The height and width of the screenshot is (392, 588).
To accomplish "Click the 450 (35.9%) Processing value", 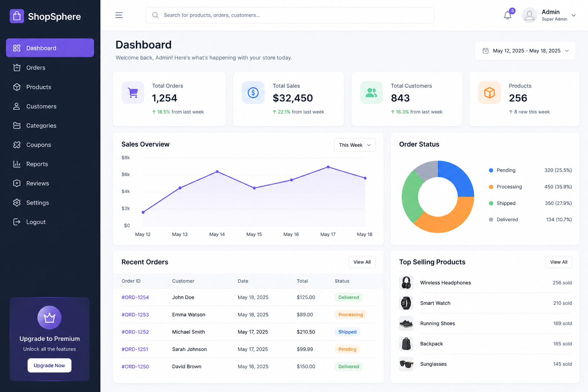I will (558, 187).
